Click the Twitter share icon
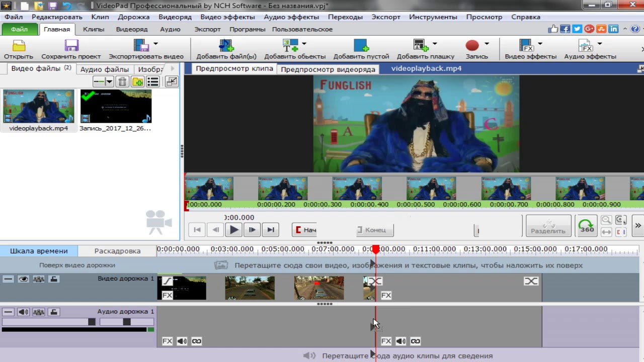644x362 pixels. [x=577, y=29]
